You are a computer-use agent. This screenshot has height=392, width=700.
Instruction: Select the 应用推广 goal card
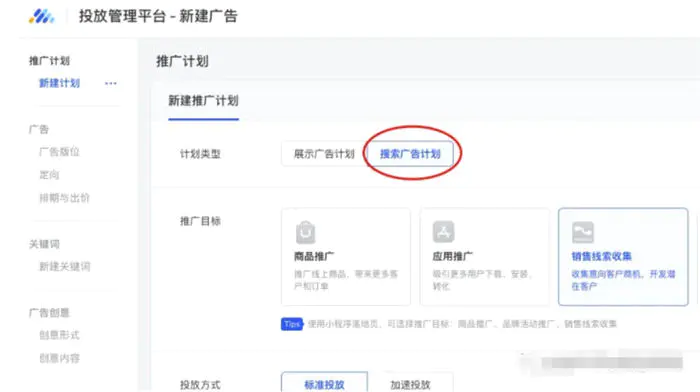(x=484, y=257)
